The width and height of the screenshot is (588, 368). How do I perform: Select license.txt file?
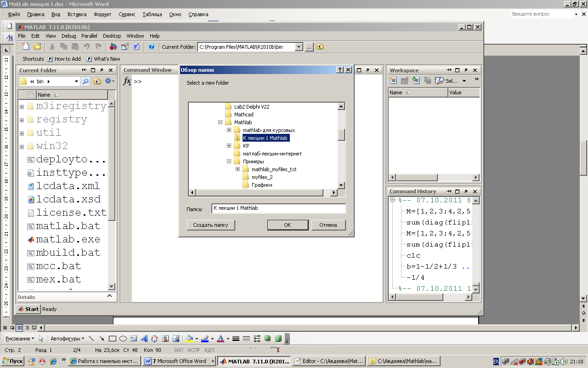pos(67,213)
